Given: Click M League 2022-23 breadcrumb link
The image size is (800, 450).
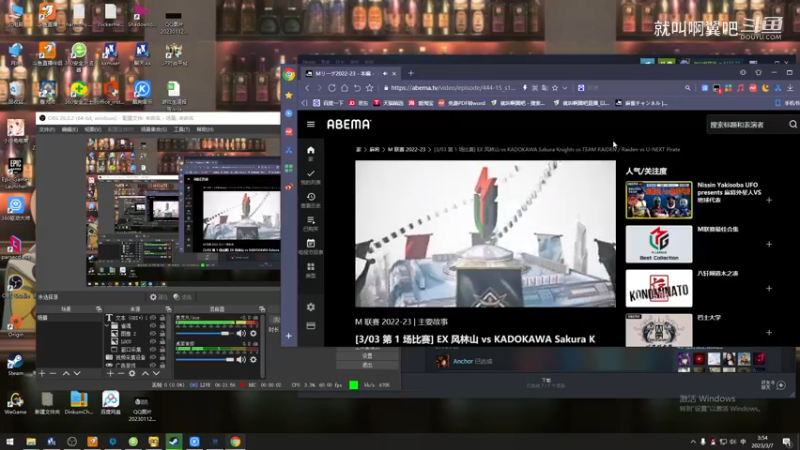Looking at the screenshot, I should pyautogui.click(x=406, y=149).
